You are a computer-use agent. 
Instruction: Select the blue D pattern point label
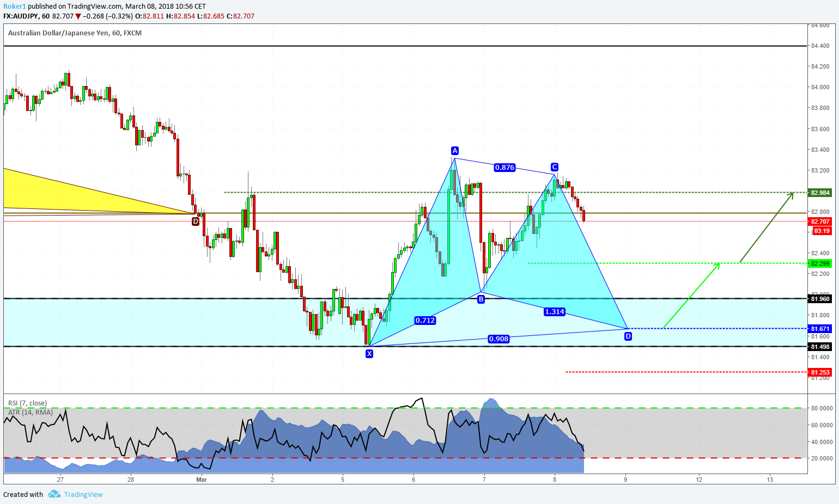[x=628, y=336]
